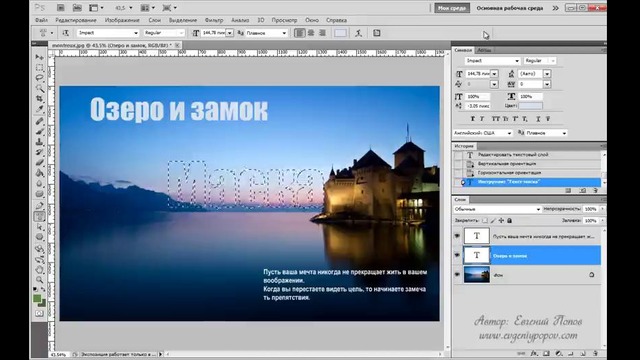Toggle All Caps in Character panel

tap(496, 119)
